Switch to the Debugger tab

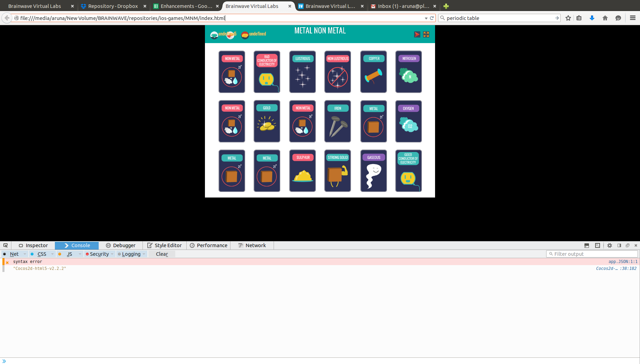pos(120,245)
